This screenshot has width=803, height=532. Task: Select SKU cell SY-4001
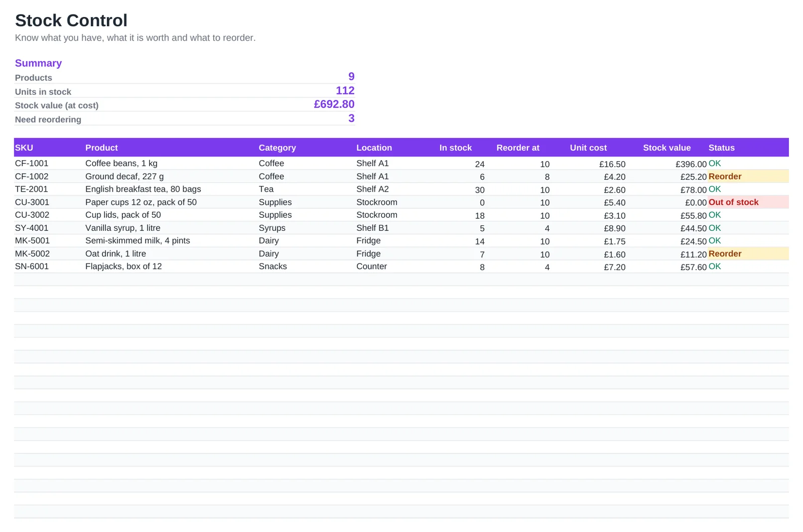click(32, 227)
